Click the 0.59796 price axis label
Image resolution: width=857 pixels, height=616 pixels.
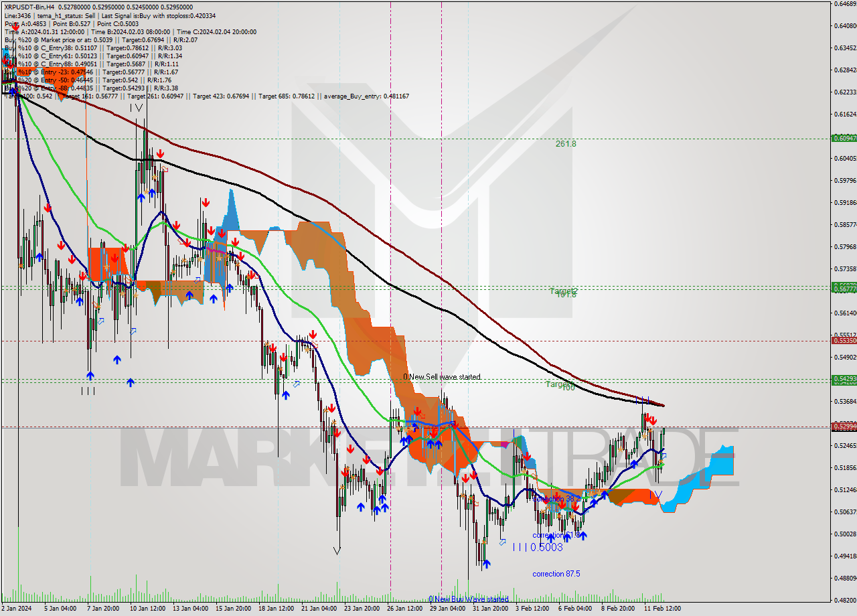[x=844, y=180]
